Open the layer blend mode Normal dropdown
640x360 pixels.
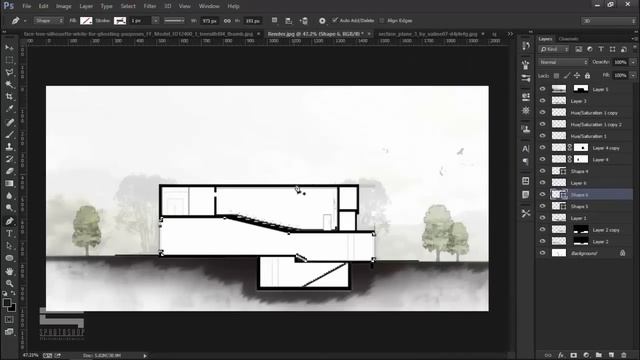point(563,62)
